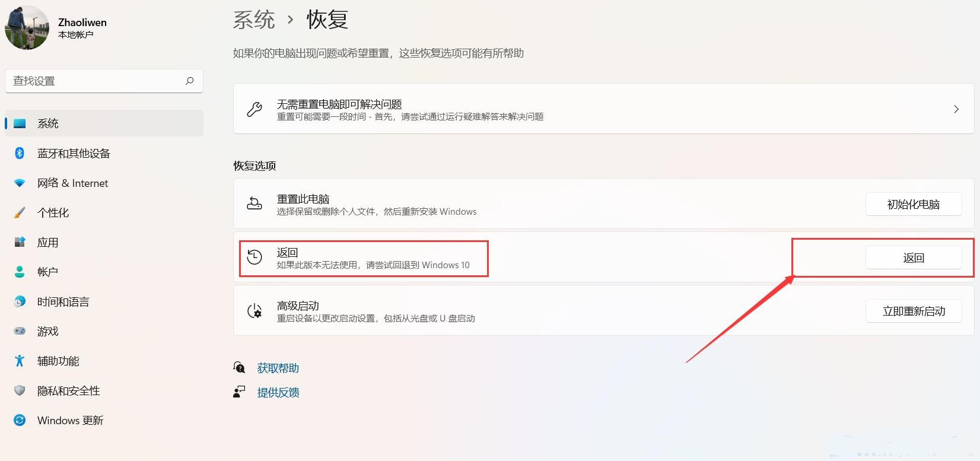The image size is (980, 461).
Task: Open 个性化 settings via its brush icon
Action: (19, 212)
